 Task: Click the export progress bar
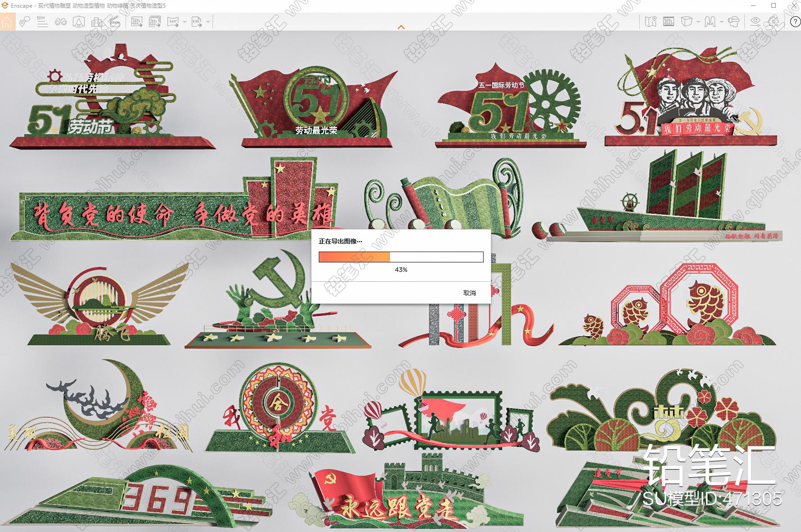[401, 257]
